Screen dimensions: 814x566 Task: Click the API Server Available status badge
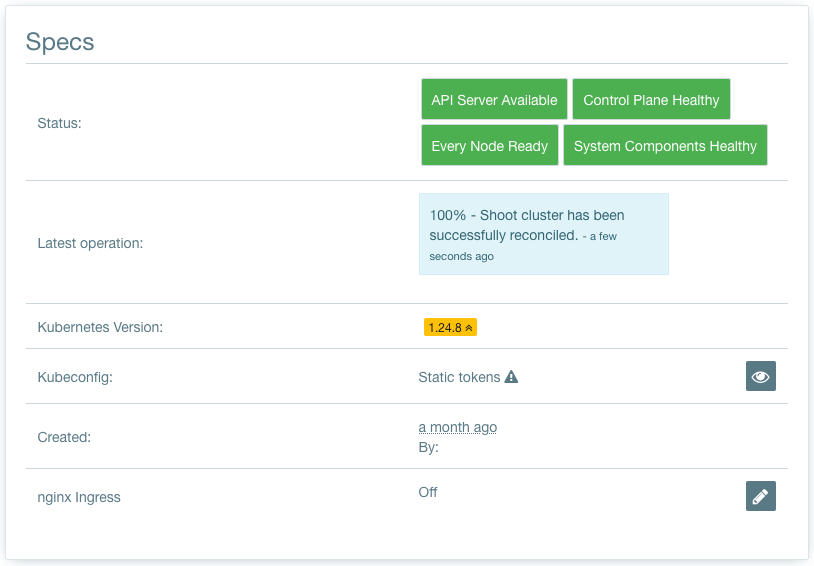click(x=494, y=99)
